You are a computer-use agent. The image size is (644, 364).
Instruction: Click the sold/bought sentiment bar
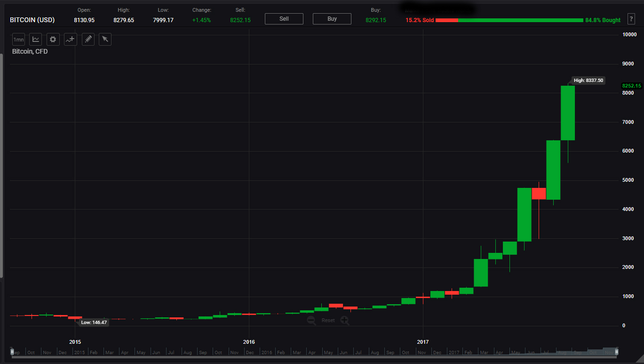[509, 20]
